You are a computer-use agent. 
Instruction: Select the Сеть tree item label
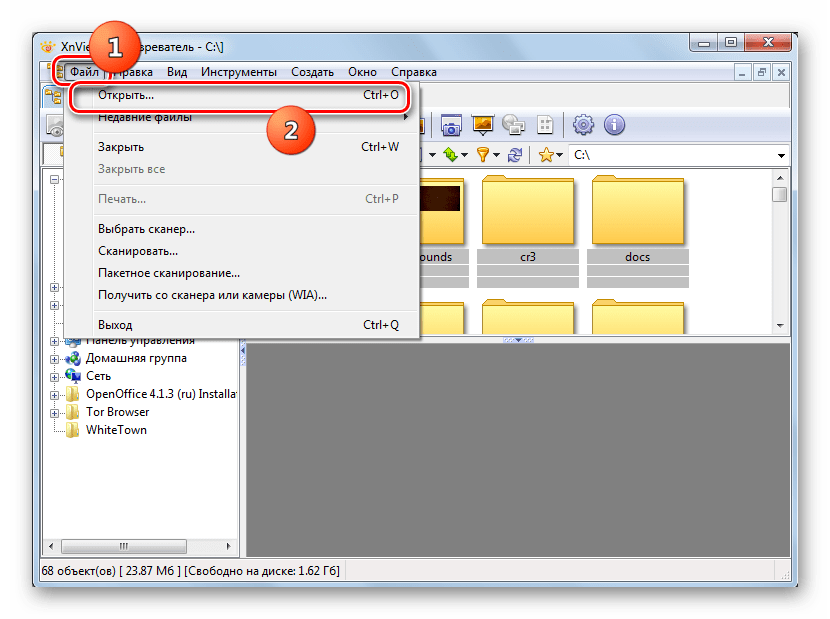tap(98, 376)
